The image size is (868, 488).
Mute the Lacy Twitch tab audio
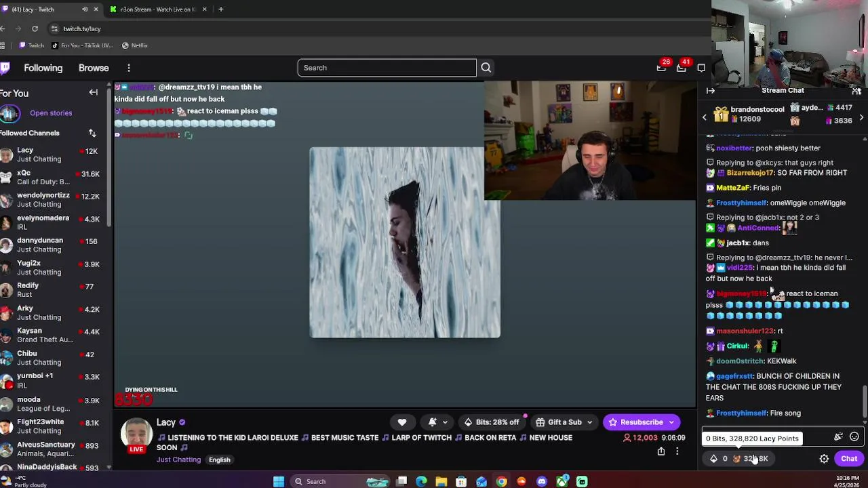point(85,9)
